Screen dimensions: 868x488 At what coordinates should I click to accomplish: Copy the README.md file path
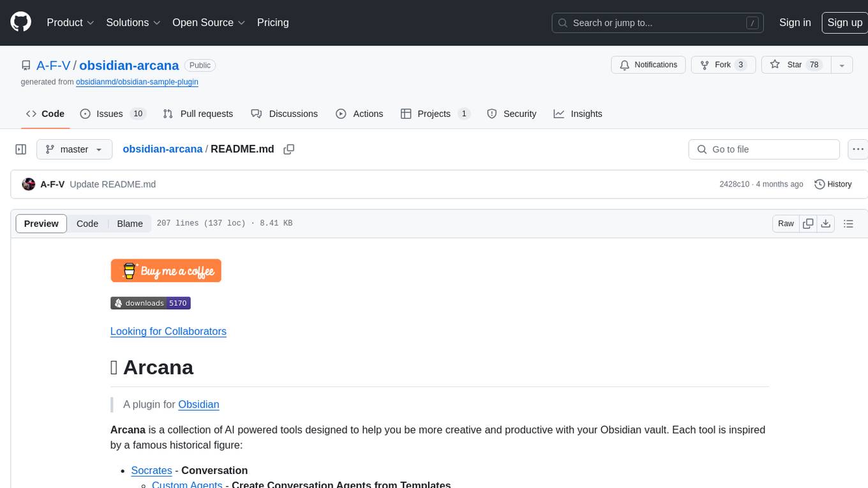[x=288, y=149]
